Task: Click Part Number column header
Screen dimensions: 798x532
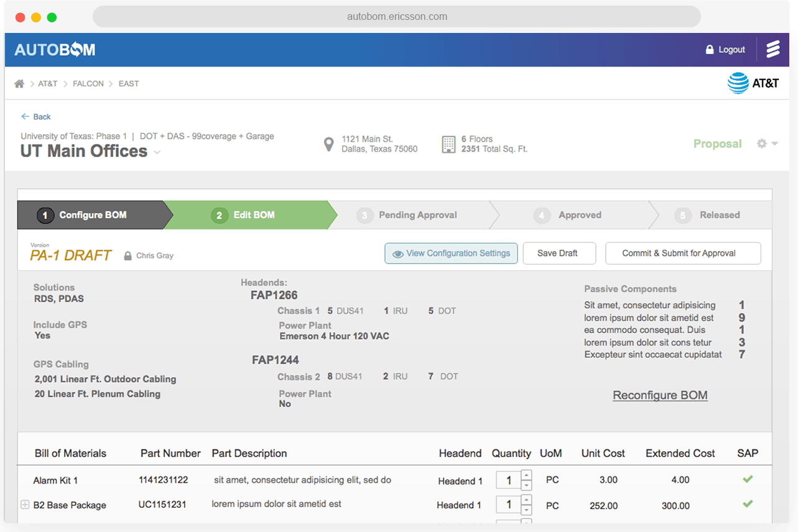Action: click(170, 453)
